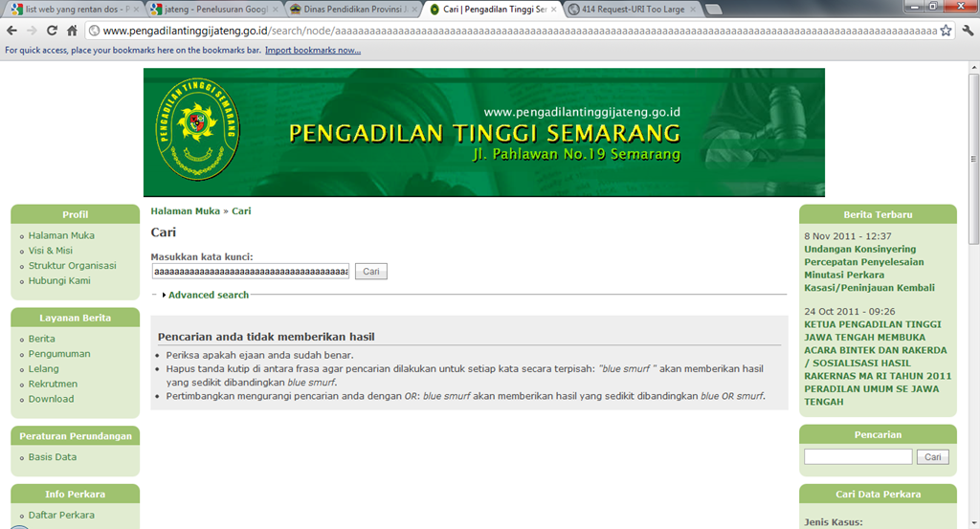Click the page's vertical scrollbar thumb
The image size is (980, 529).
(973, 159)
